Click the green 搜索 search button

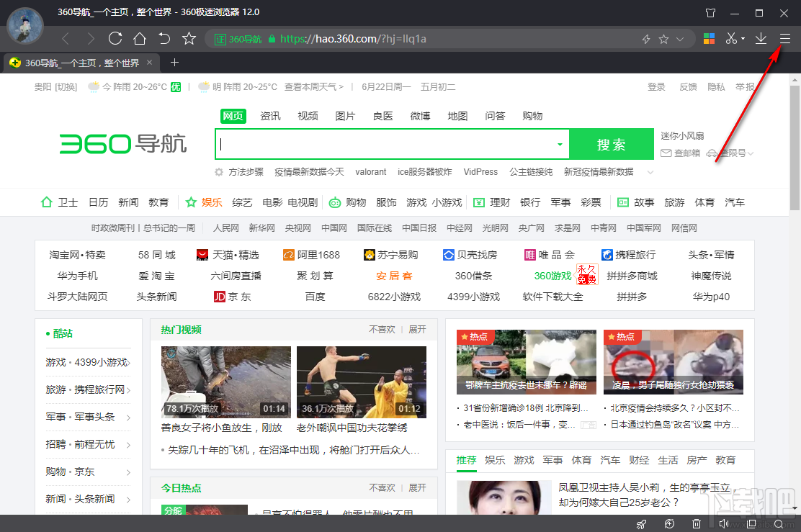(612, 144)
